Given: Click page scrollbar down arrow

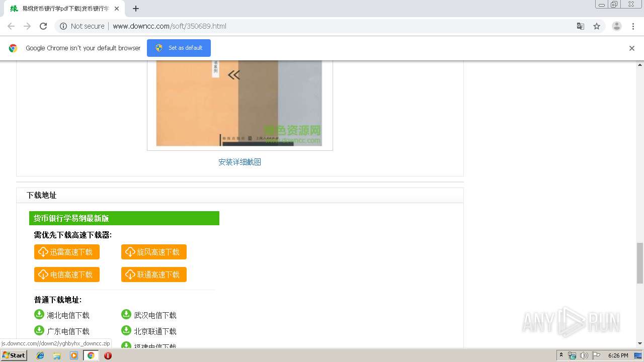Looking at the screenshot, I should 640,343.
